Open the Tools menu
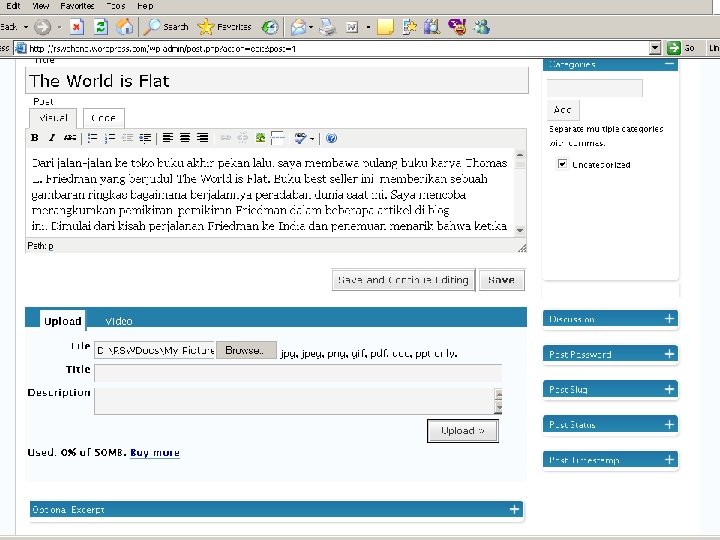Screen dimensions: 720x540 [116, 6]
